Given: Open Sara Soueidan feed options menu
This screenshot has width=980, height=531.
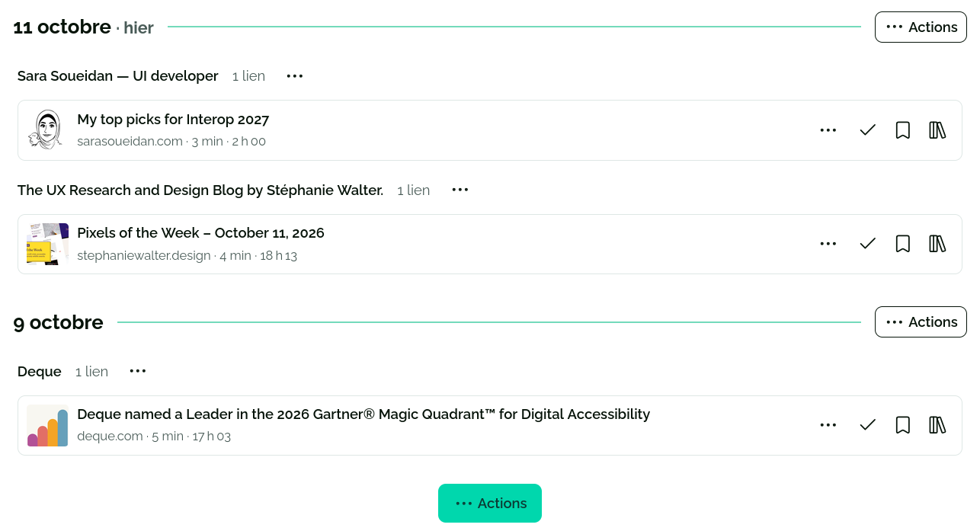Looking at the screenshot, I should tap(295, 76).
